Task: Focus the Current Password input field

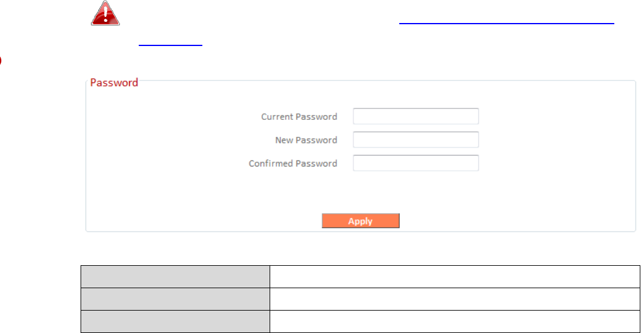Action: 416,116
